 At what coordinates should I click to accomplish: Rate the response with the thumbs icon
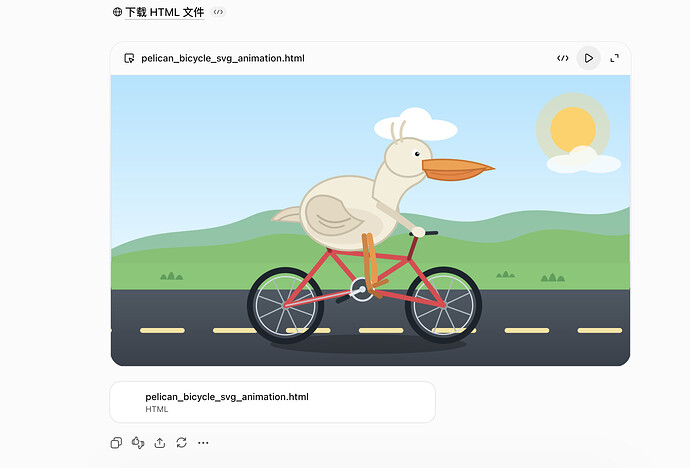[x=138, y=443]
